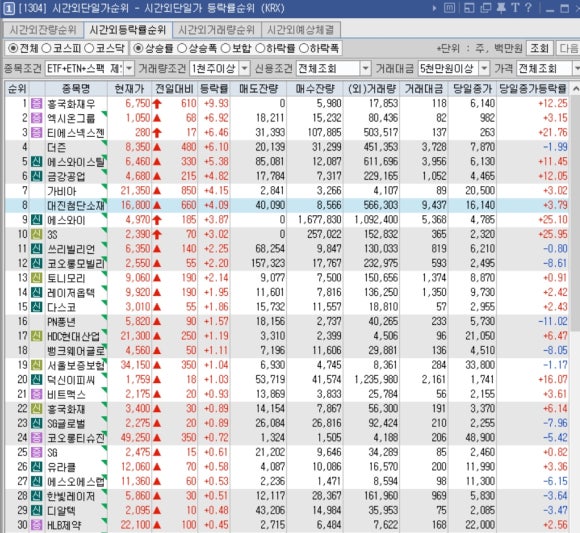Sort by 당일종가등락률 column header
580x533 pixels.
coord(533,89)
